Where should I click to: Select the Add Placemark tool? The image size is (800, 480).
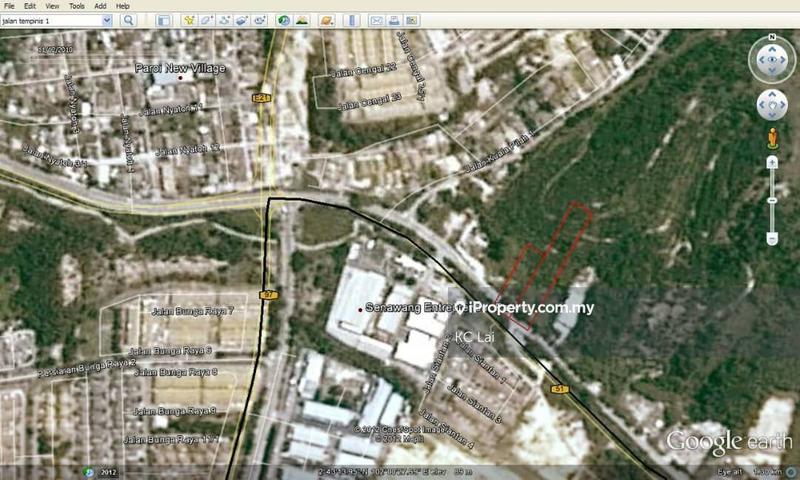186,20
